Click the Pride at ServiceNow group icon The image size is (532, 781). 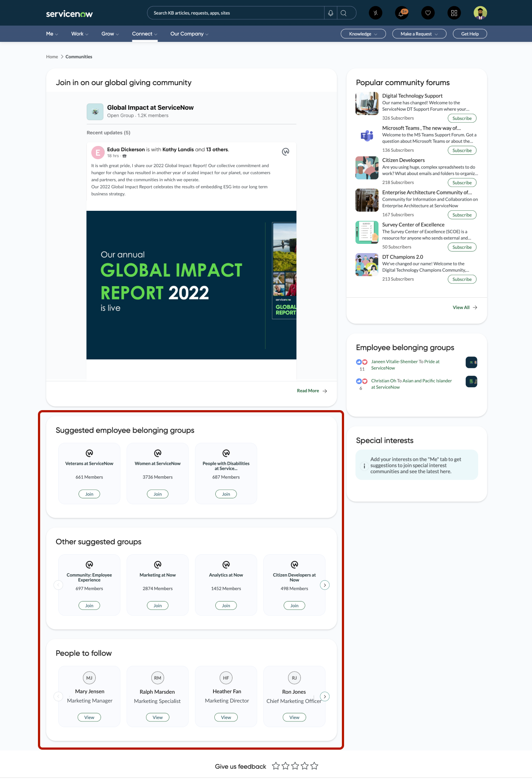tap(472, 362)
